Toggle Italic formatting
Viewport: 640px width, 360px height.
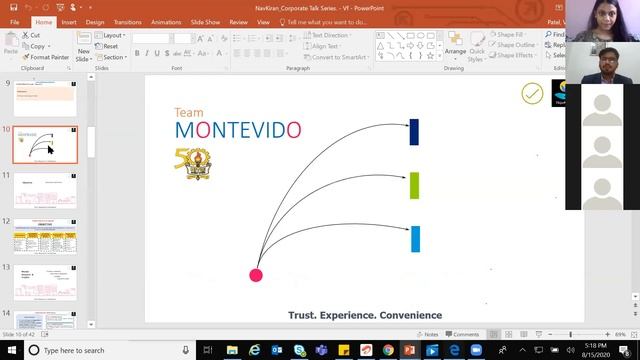[147, 53]
